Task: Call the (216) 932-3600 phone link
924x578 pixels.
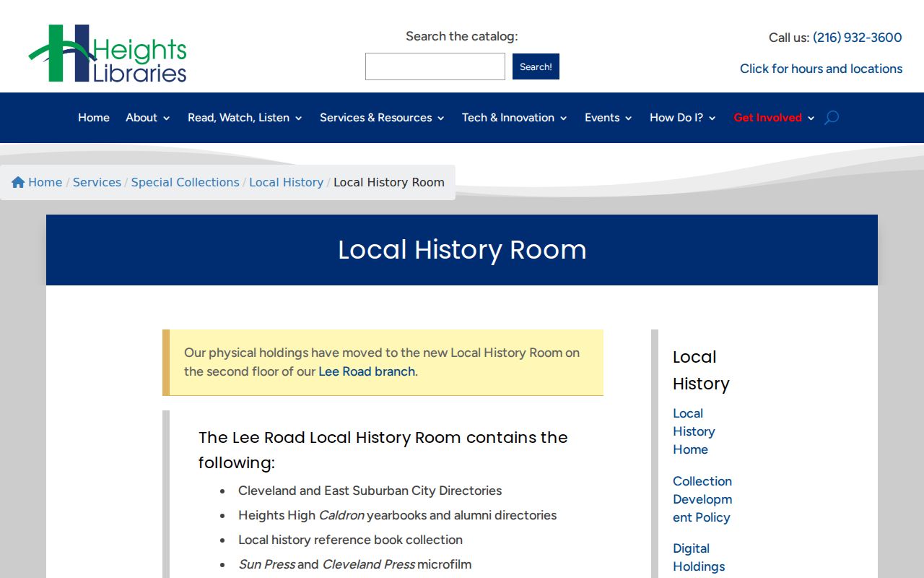Action: tap(858, 38)
